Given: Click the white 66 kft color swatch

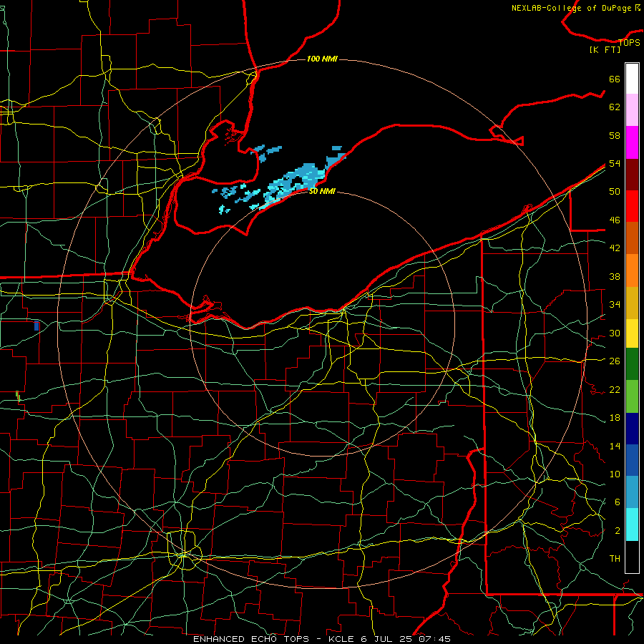Looking at the screenshot, I should pos(632,79).
